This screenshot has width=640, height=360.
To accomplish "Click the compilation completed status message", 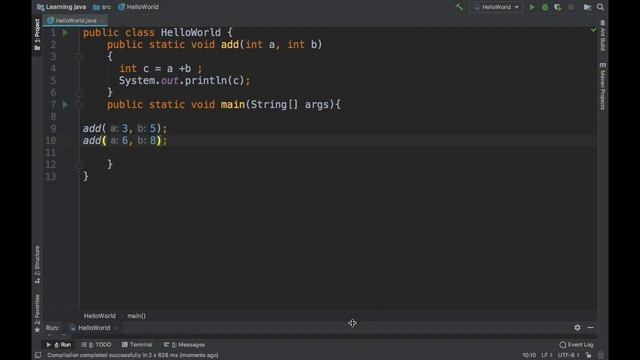I will click(x=133, y=355).
